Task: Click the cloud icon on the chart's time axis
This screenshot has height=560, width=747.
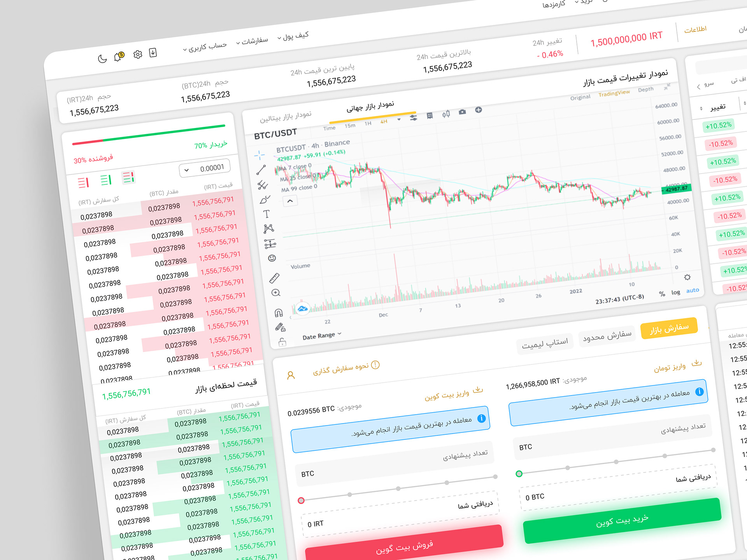Action: [x=302, y=309]
